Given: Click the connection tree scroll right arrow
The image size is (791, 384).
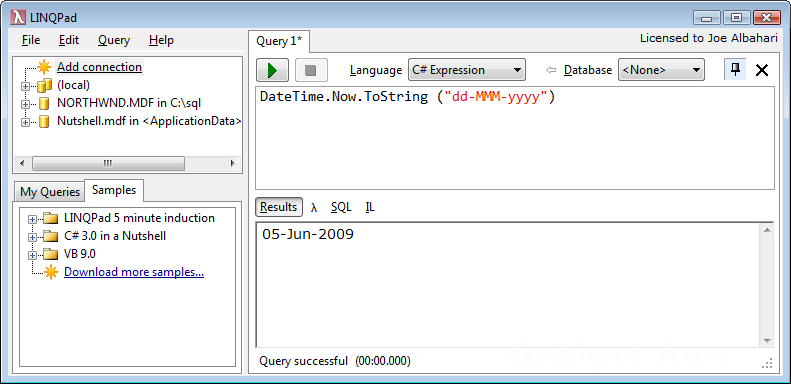Looking at the screenshot, I should [x=233, y=163].
